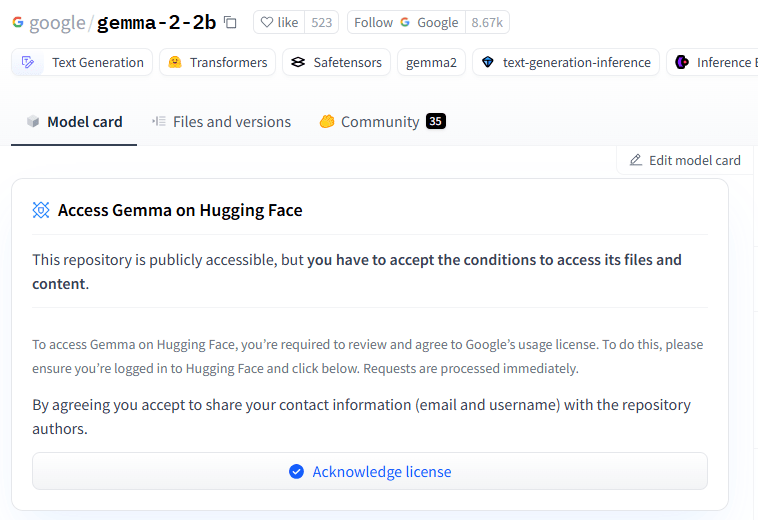Image resolution: width=758 pixels, height=520 pixels.
Task: Click the blue checkmark license icon
Action: pyautogui.click(x=296, y=471)
